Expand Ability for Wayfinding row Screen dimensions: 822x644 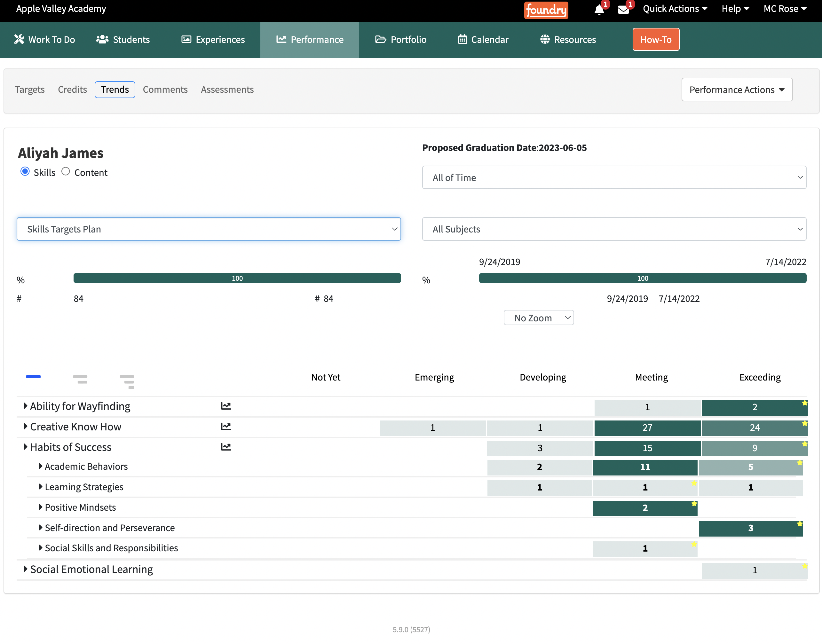25,406
